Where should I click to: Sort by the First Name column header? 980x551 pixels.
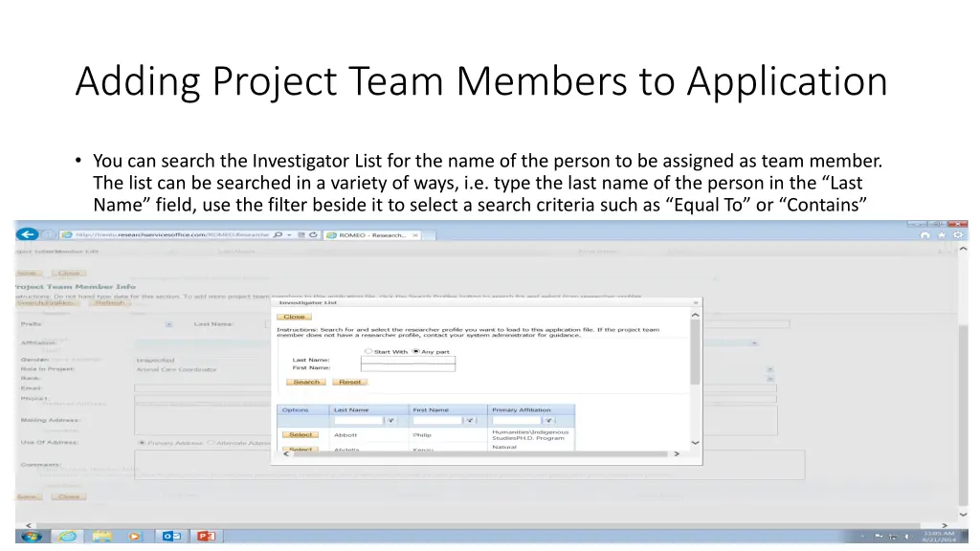coord(431,409)
